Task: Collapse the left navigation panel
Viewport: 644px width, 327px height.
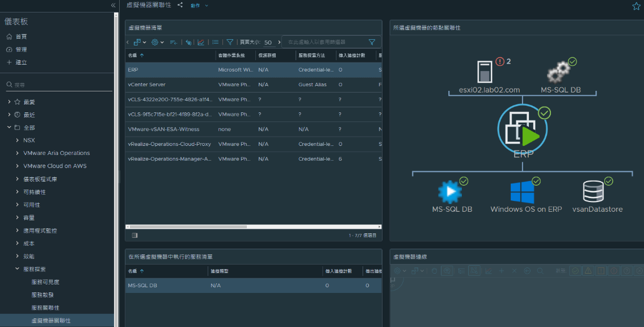Action: click(113, 5)
